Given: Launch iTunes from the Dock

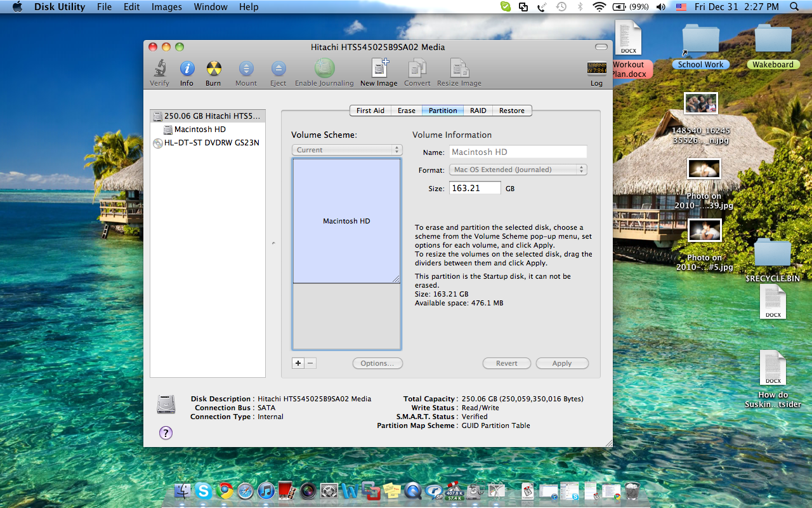Looking at the screenshot, I should click(266, 490).
